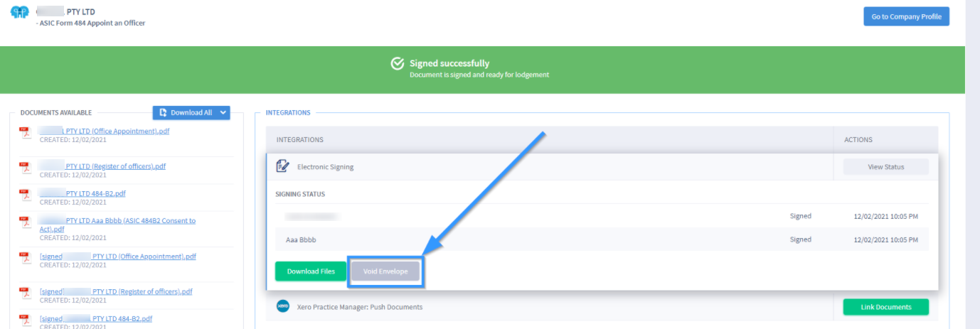Click the PDF icon beside Office Appointment.pdf
980x329 pixels.
point(25,133)
